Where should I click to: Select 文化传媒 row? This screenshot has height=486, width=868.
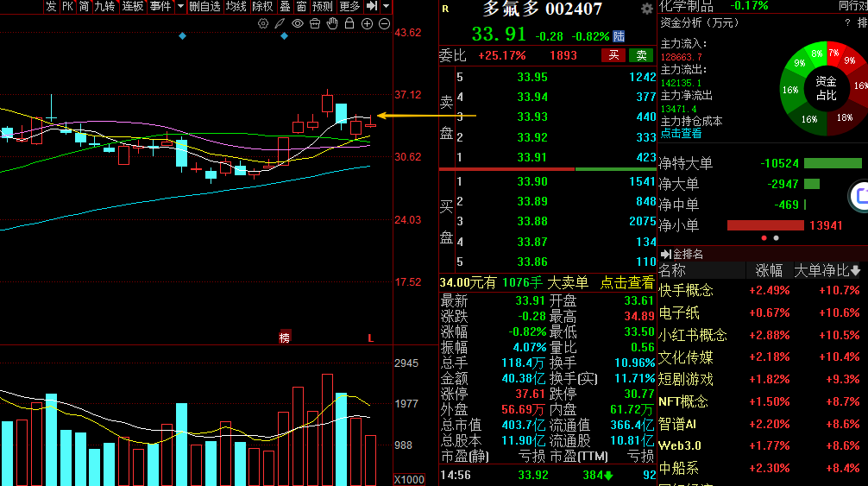(762, 357)
